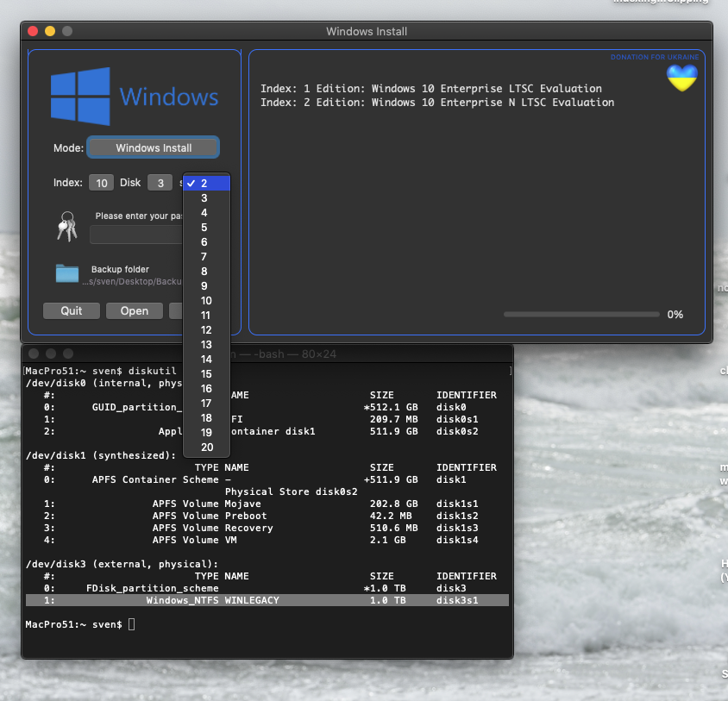Click the Index 1 Enterprise LTSC Evaluation line
This screenshot has width=728, height=701.
431,88
